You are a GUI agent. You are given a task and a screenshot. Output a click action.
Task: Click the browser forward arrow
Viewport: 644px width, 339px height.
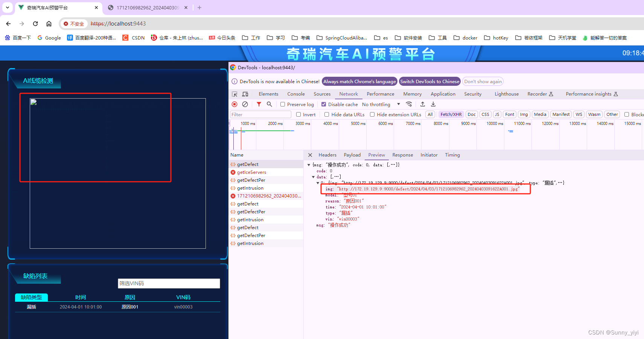pos(22,24)
